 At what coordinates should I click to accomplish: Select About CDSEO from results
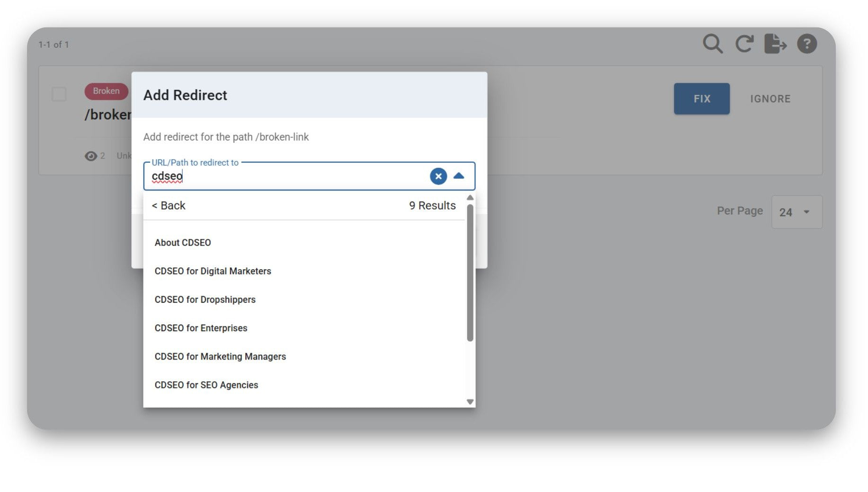coord(183,243)
